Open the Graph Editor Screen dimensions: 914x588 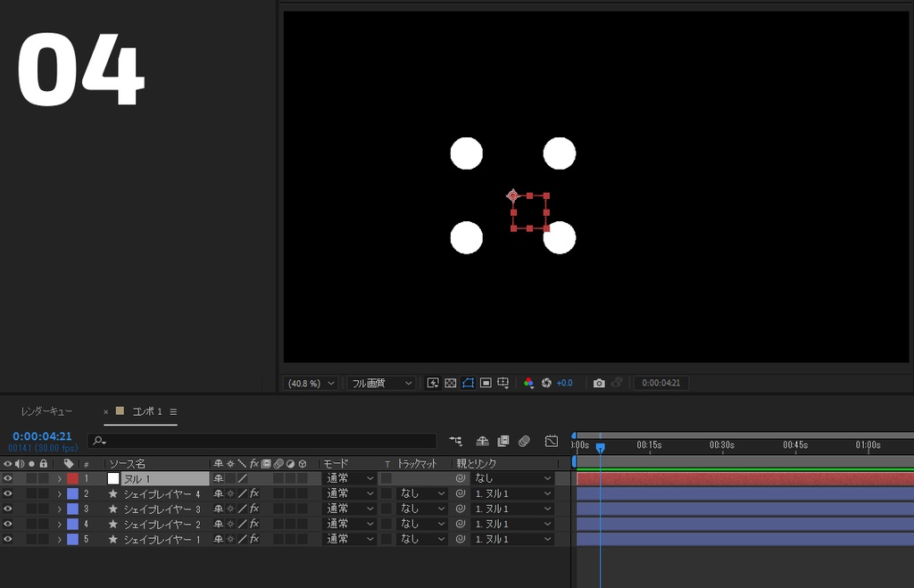tap(551, 441)
